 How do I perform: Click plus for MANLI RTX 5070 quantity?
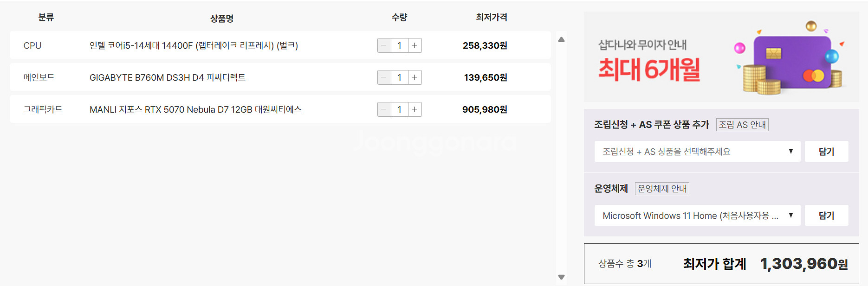pyautogui.click(x=415, y=109)
